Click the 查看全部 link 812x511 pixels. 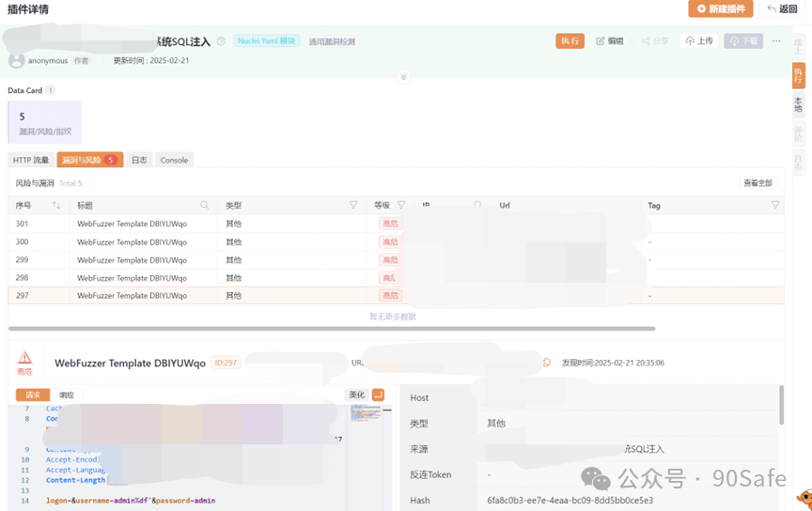(x=757, y=183)
